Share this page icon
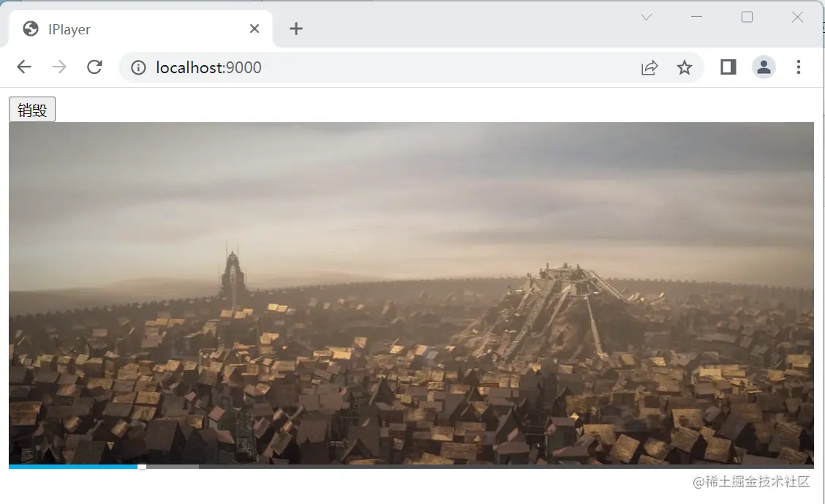The height and width of the screenshot is (504, 825). (649, 67)
